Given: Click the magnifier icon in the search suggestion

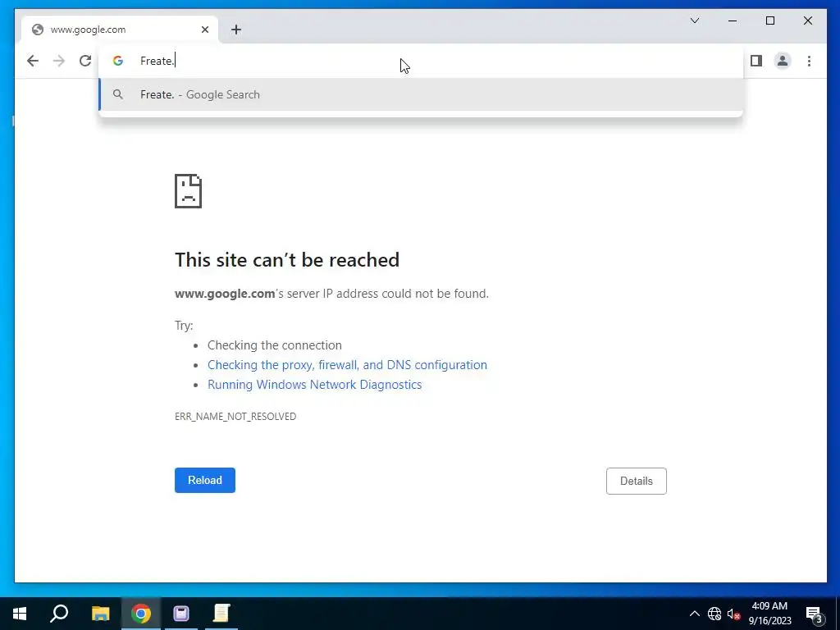Looking at the screenshot, I should pyautogui.click(x=118, y=94).
